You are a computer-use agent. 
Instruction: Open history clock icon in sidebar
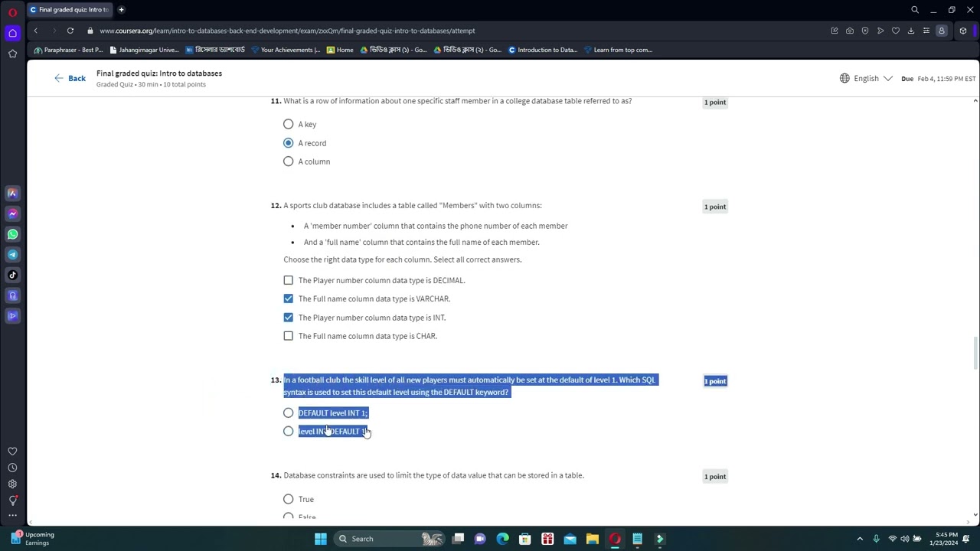click(x=12, y=468)
